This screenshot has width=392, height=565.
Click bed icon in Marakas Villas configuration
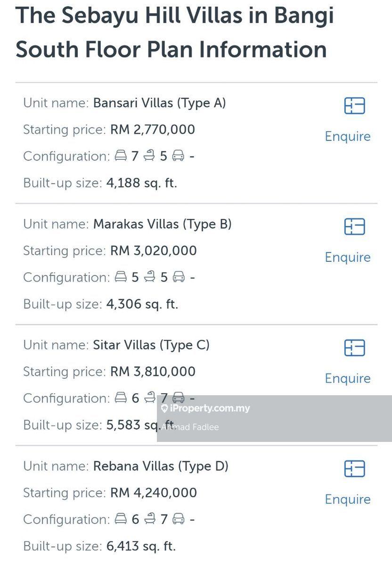[x=121, y=277]
